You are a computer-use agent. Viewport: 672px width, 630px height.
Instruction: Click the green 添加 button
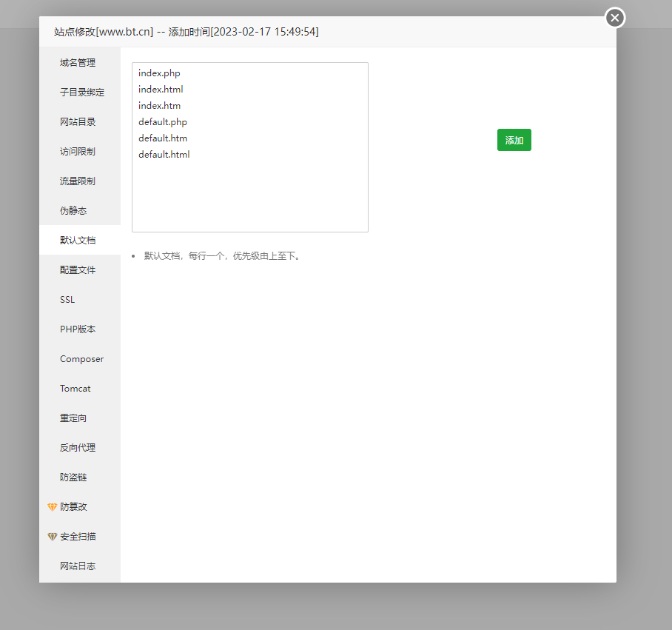[x=514, y=140]
